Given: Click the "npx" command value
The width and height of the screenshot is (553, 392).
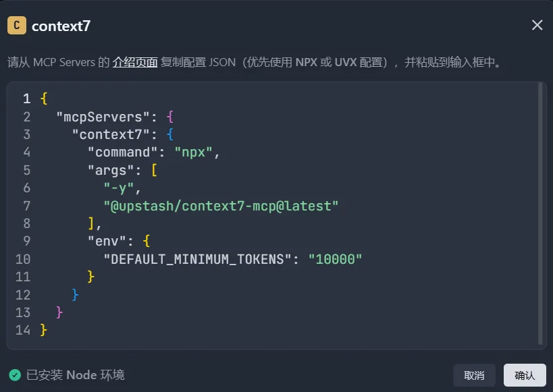Looking at the screenshot, I should [194, 152].
